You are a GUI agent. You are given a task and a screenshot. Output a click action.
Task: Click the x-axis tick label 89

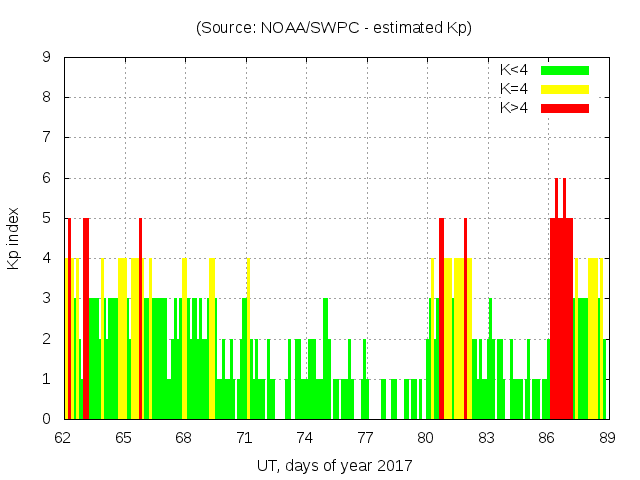(x=607, y=437)
